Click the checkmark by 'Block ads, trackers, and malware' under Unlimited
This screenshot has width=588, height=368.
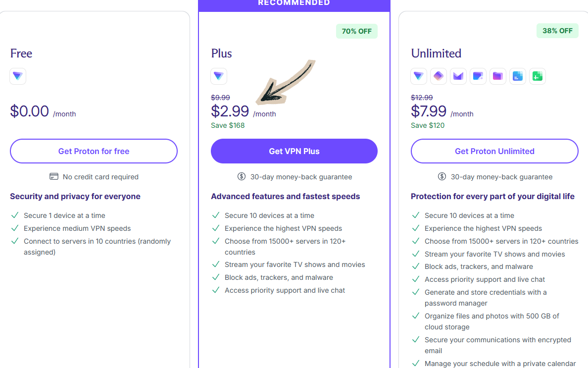(x=415, y=266)
